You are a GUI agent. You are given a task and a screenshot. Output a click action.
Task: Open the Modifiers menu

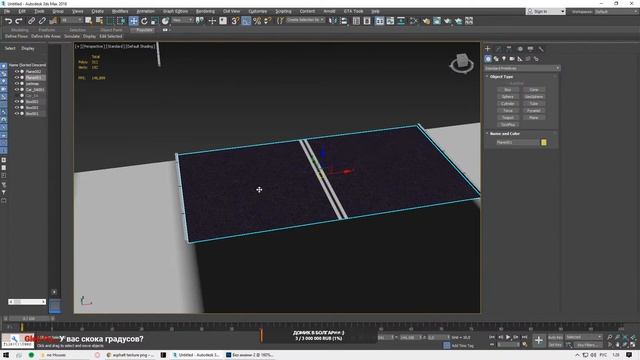[x=120, y=11]
